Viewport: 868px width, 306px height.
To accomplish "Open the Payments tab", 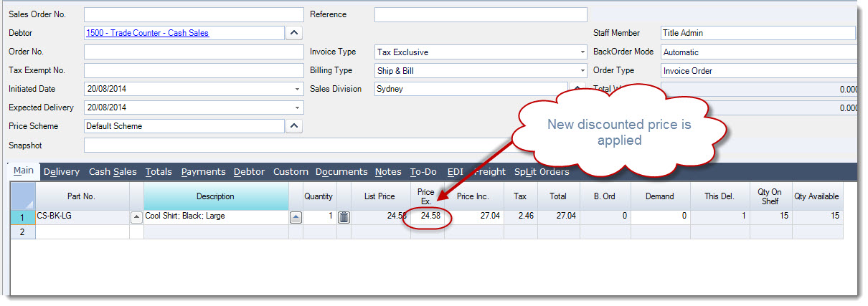I will coord(203,172).
